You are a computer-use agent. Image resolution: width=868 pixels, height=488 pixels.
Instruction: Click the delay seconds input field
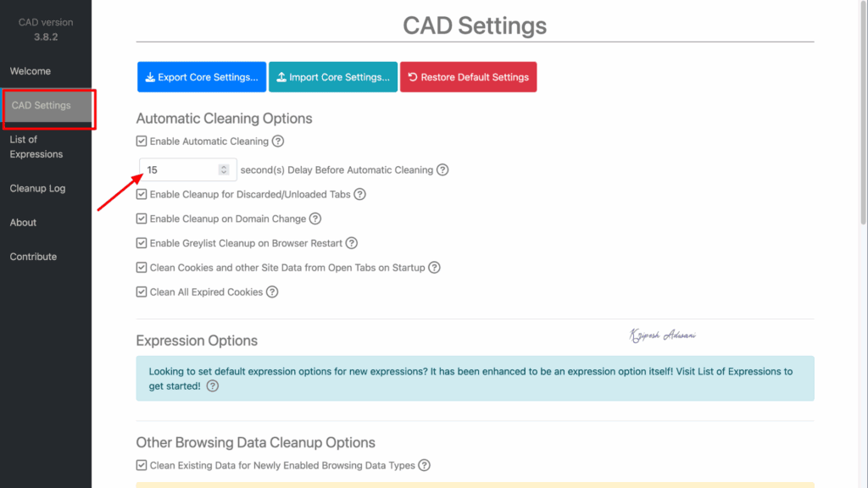point(180,169)
